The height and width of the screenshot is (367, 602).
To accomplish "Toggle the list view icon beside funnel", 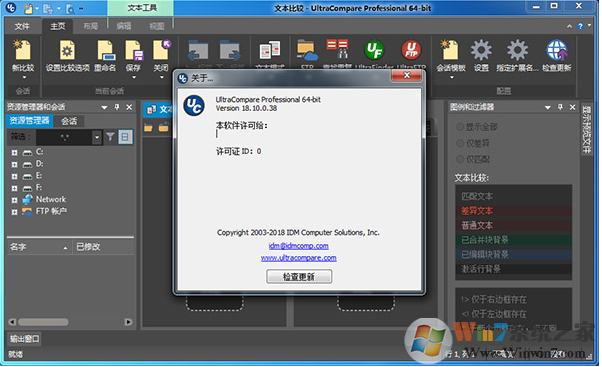I will pyautogui.click(x=125, y=137).
